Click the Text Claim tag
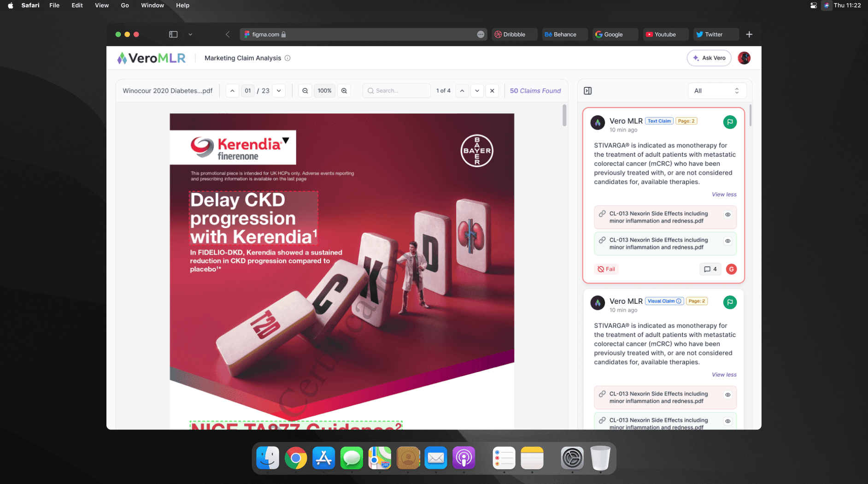This screenshot has width=868, height=484. click(x=659, y=121)
